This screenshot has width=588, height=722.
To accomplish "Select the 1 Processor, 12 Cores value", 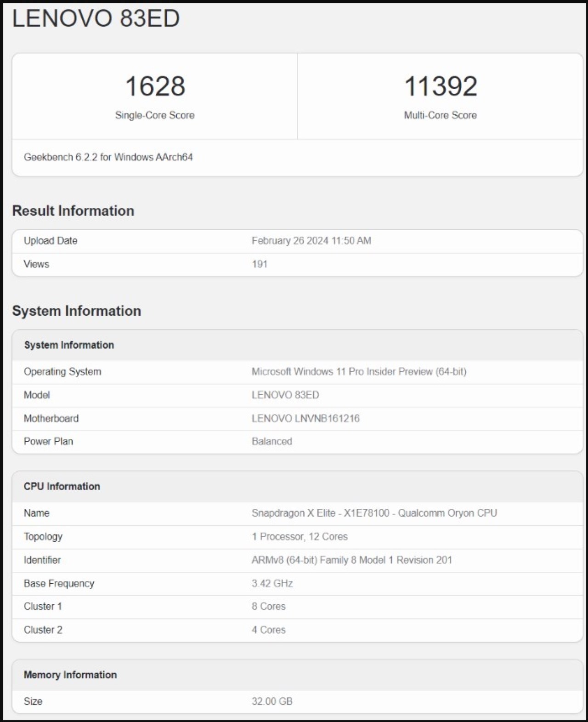I will click(x=300, y=537).
